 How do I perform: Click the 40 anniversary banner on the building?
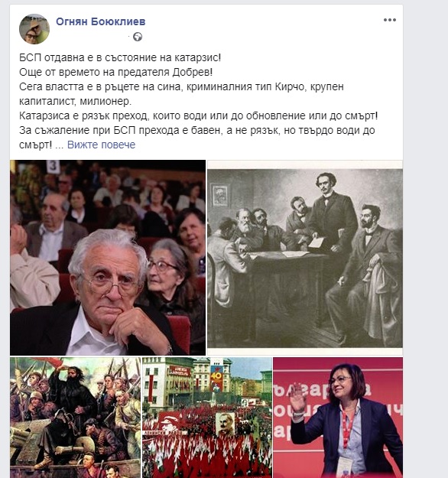click(216, 378)
